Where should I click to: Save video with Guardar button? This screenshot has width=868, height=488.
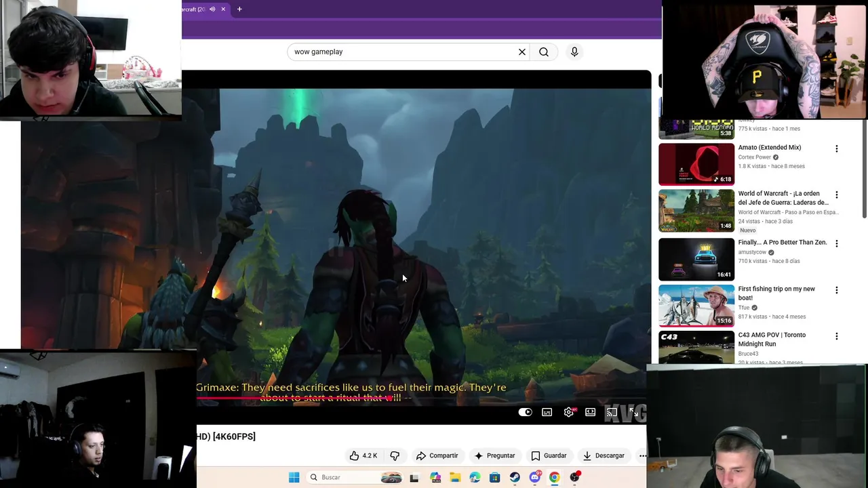(x=549, y=455)
